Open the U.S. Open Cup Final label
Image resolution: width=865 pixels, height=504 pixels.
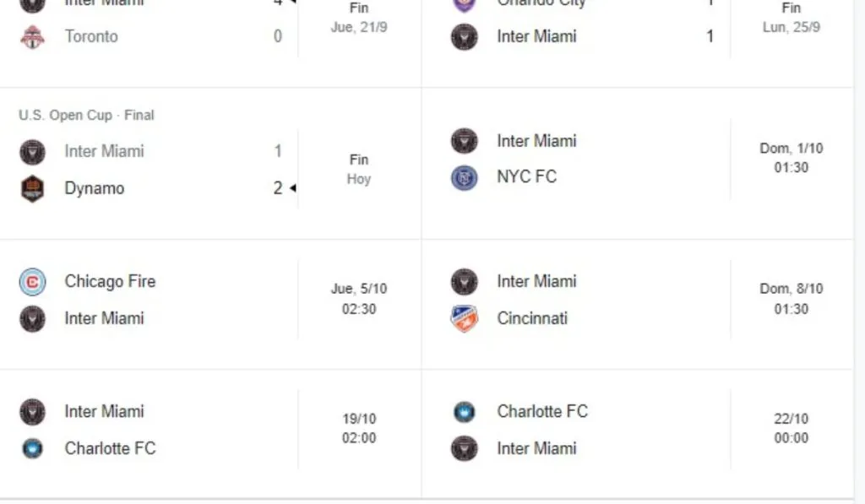point(86,115)
